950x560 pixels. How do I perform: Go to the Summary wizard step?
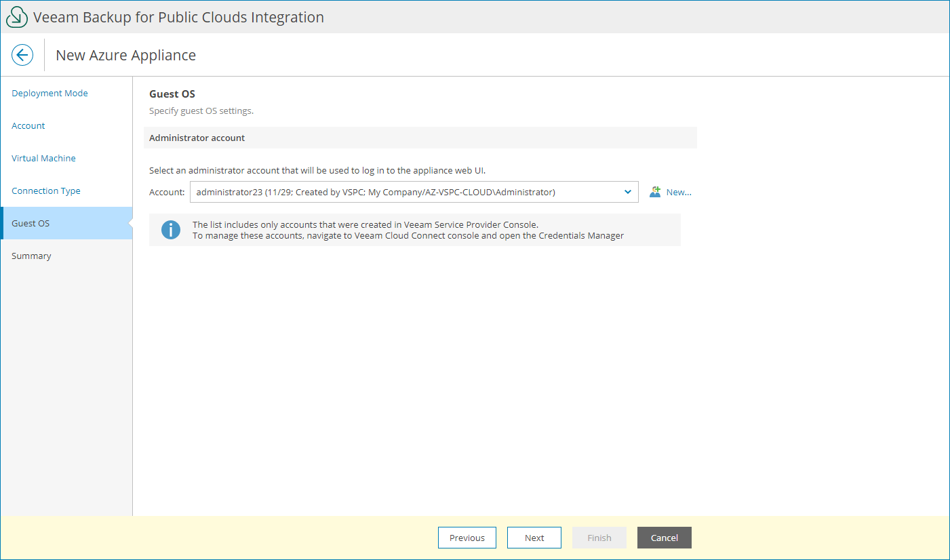[31, 256]
